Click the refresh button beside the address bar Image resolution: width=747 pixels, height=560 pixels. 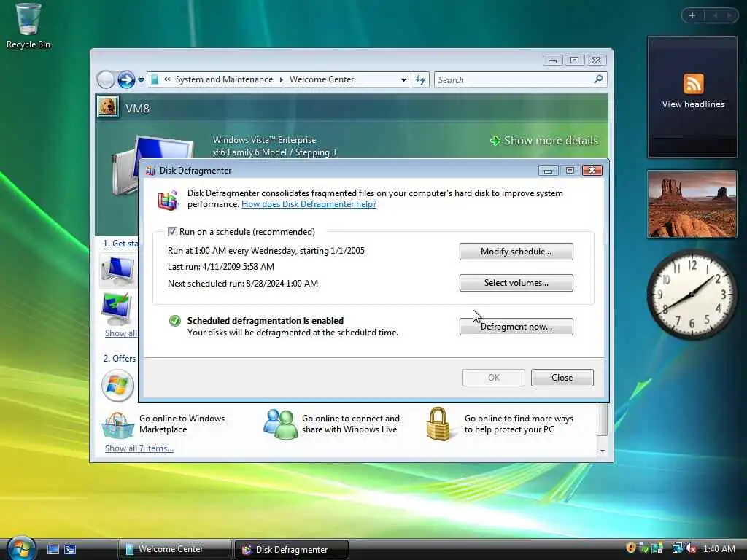coord(419,79)
